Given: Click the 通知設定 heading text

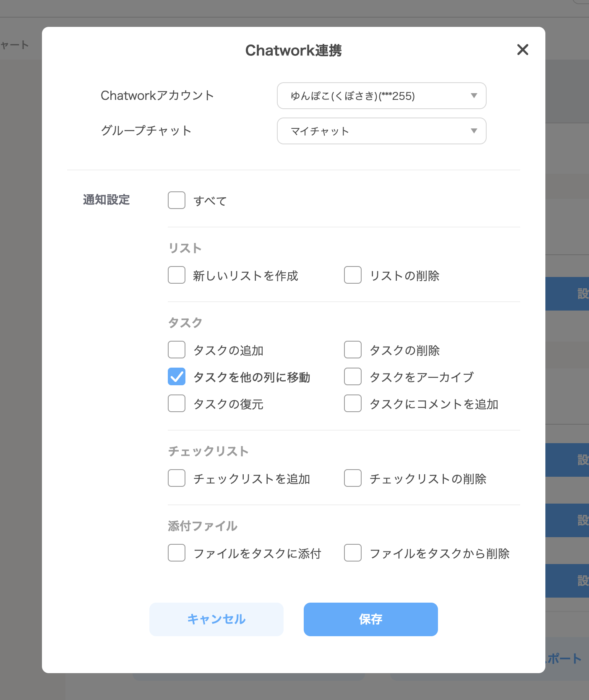Looking at the screenshot, I should click(x=107, y=200).
